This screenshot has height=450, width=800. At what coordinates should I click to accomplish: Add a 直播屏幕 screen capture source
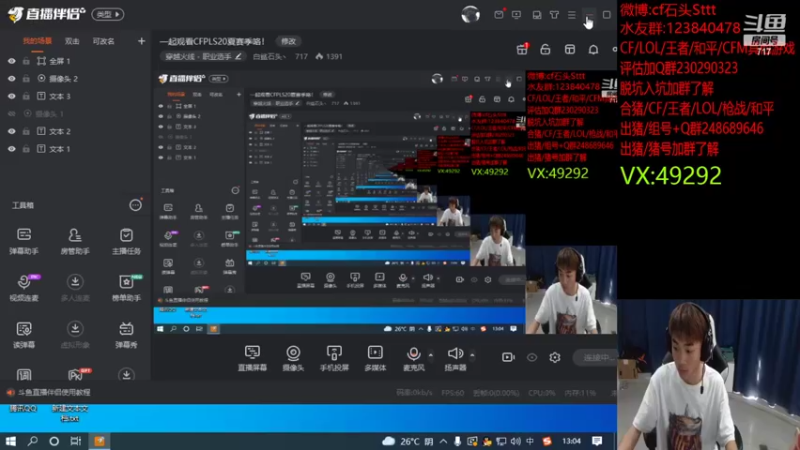[252, 358]
